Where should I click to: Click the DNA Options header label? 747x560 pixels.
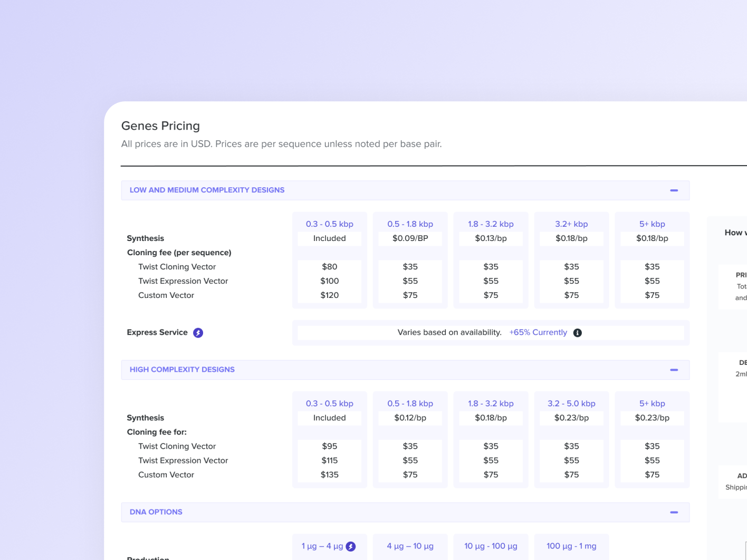[x=156, y=511]
